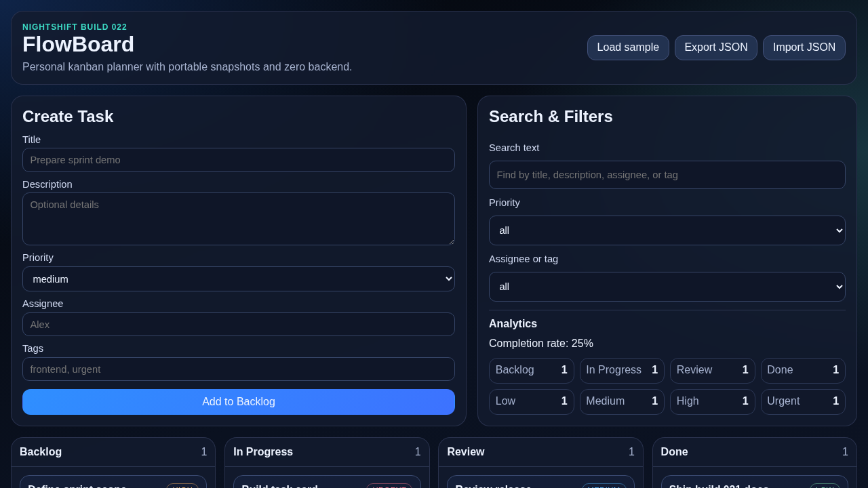This screenshot has width=868, height=488.
Task: Click the In Progress column header
Action: [x=263, y=451]
